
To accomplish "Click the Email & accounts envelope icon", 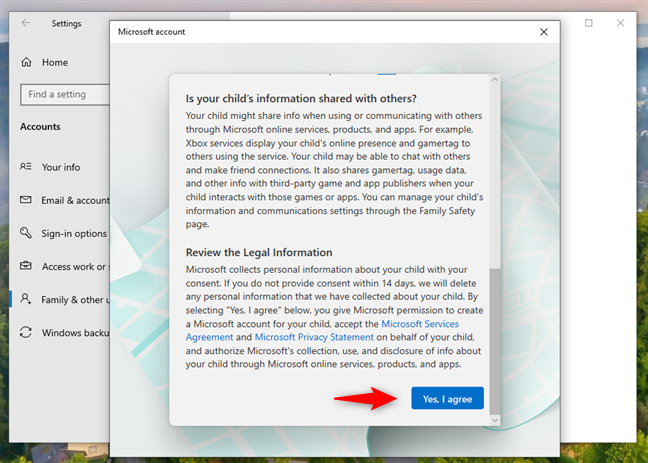I will click(x=26, y=200).
